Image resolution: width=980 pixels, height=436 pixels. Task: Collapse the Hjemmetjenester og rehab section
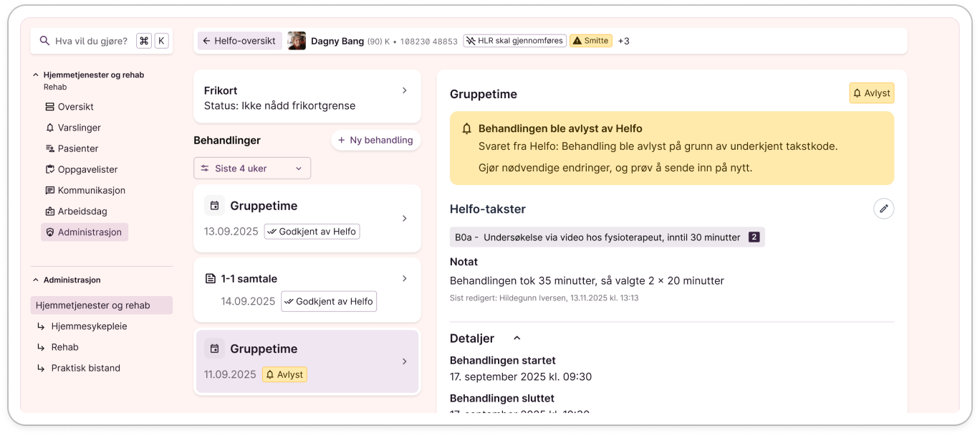point(36,75)
